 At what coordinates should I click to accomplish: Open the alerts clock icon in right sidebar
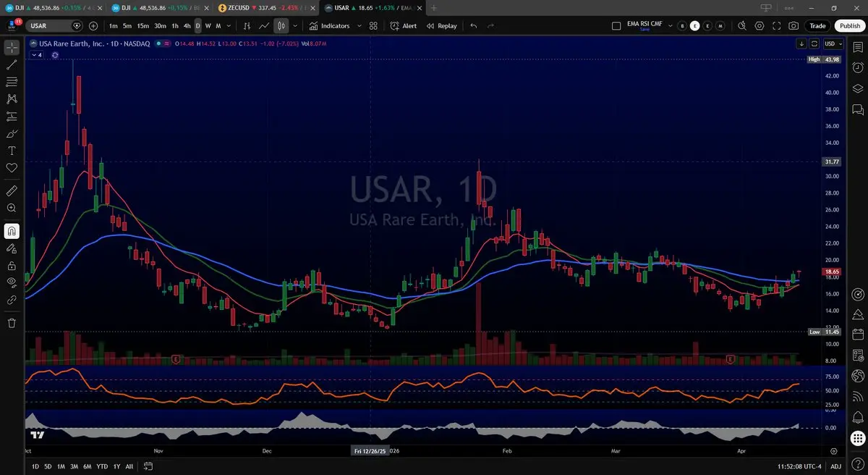[x=858, y=67]
